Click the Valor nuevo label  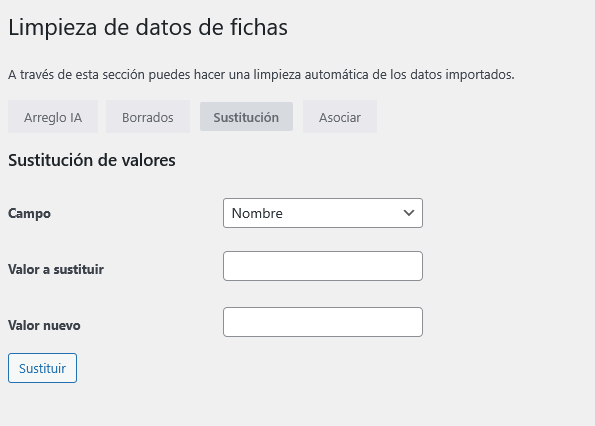(x=44, y=325)
